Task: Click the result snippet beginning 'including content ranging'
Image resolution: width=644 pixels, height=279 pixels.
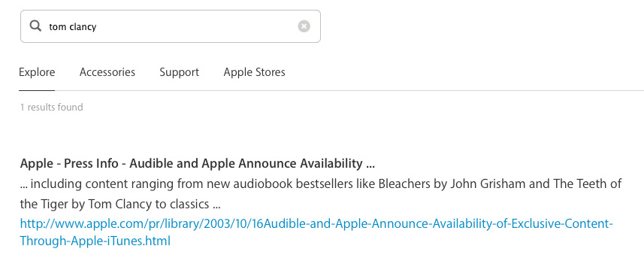Action: click(x=321, y=193)
